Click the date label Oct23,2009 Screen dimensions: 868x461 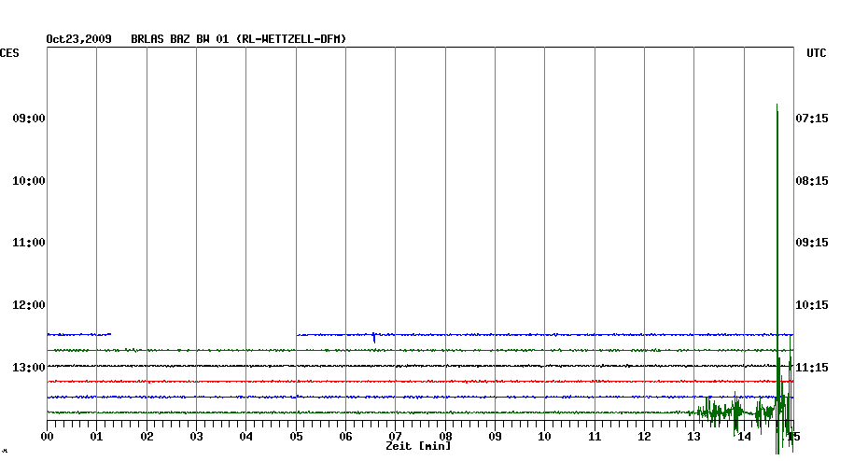click(79, 39)
